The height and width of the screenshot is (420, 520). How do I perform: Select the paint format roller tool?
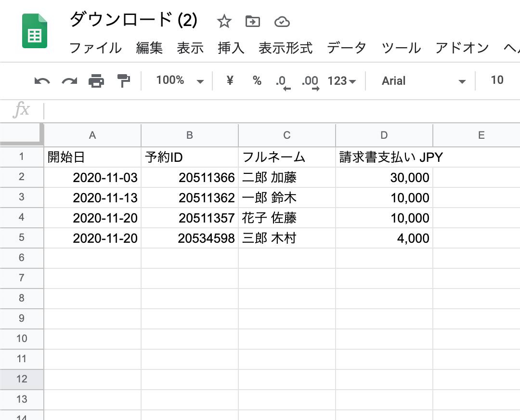124,81
